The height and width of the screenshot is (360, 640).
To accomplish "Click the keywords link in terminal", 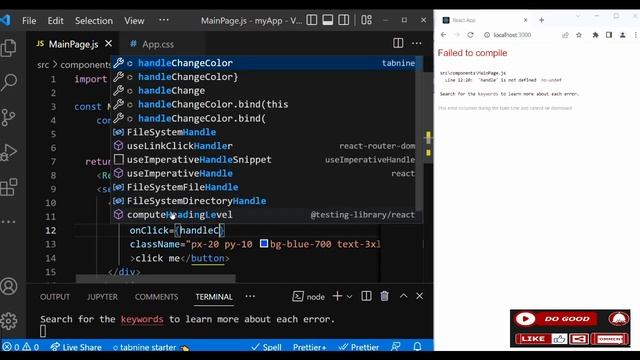I will 142,319.
